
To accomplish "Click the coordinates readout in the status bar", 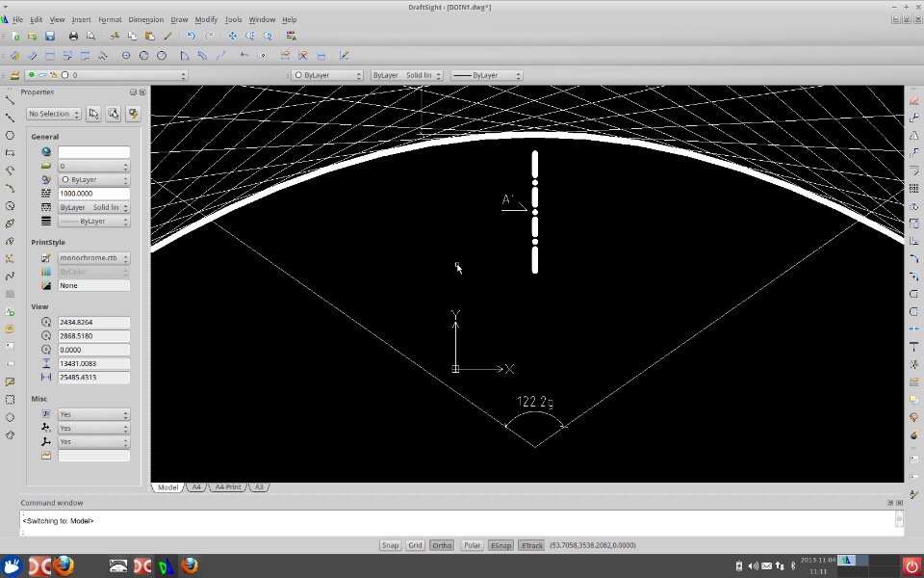I will click(x=593, y=545).
